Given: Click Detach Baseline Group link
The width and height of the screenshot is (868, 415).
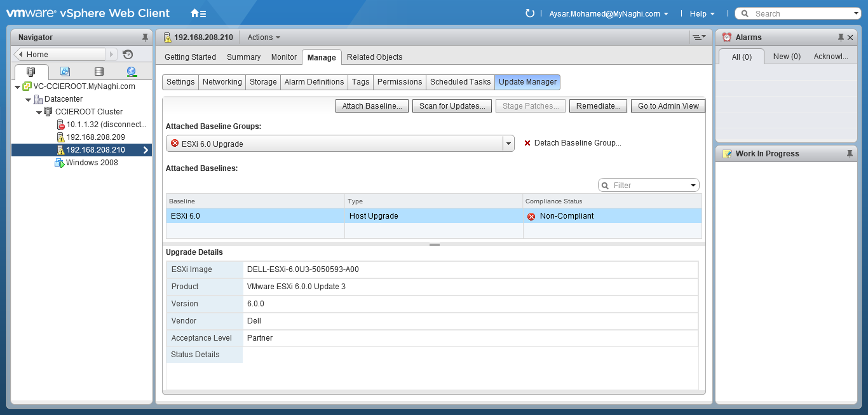Looking at the screenshot, I should pyautogui.click(x=577, y=143).
